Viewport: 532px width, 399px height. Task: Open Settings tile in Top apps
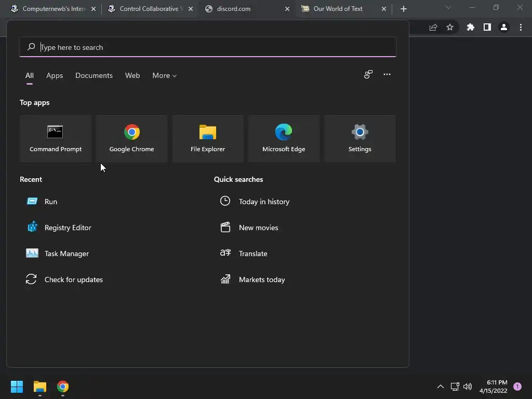[360, 139]
